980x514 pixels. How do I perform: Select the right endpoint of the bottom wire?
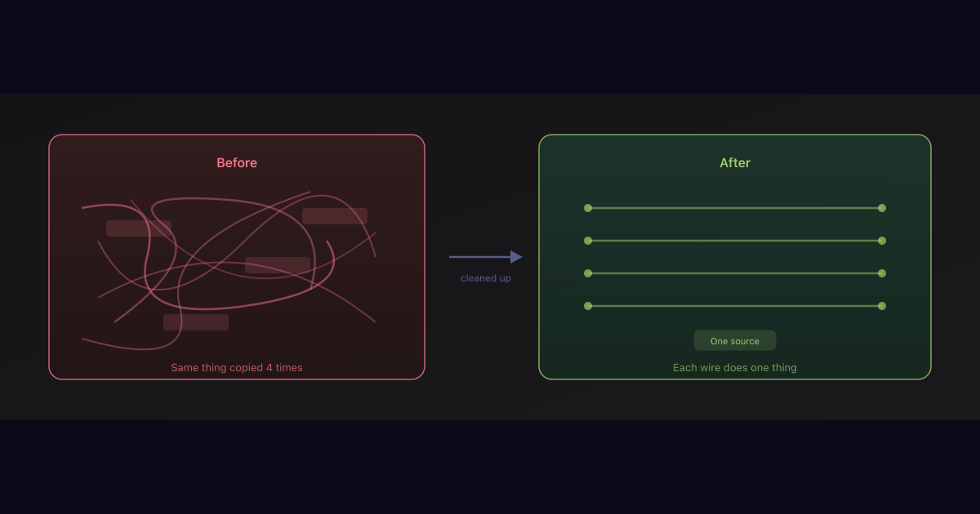pyautogui.click(x=882, y=306)
